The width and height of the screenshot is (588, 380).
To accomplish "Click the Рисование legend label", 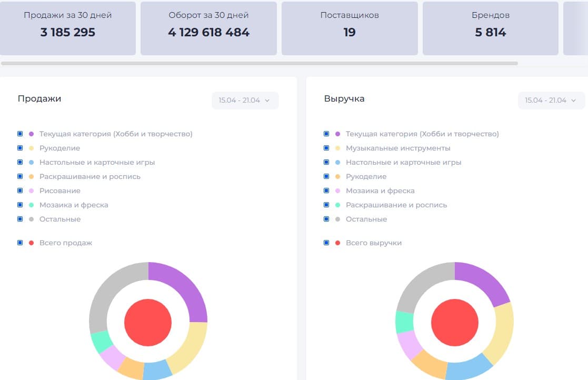I will (60, 191).
